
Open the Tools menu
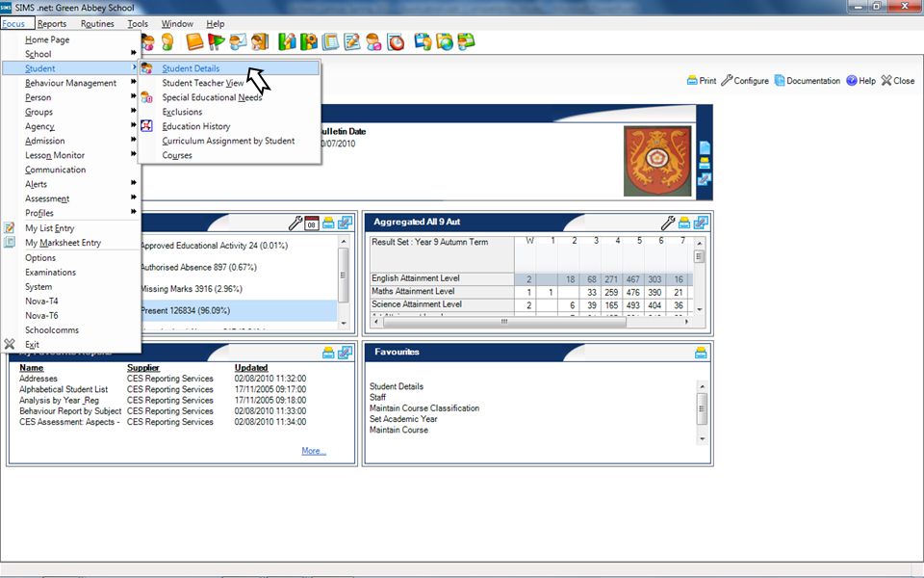tap(138, 23)
